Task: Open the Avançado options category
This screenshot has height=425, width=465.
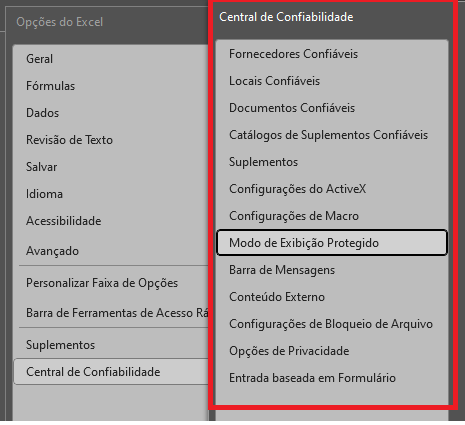Action: pyautogui.click(x=52, y=251)
